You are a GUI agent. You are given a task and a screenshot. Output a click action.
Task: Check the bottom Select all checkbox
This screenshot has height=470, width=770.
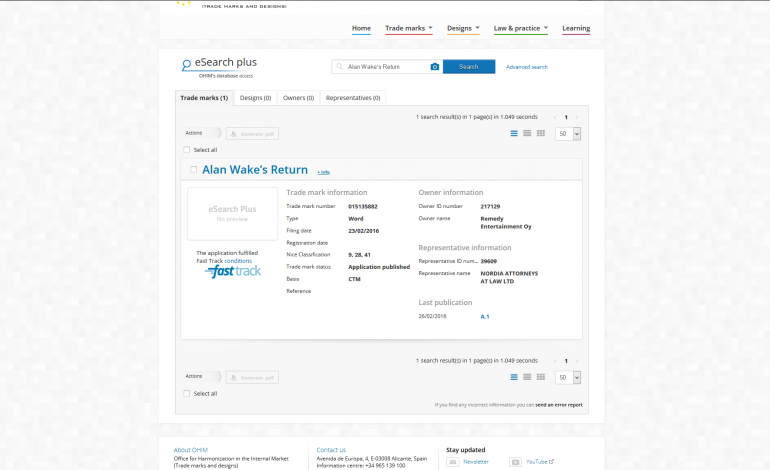point(187,393)
